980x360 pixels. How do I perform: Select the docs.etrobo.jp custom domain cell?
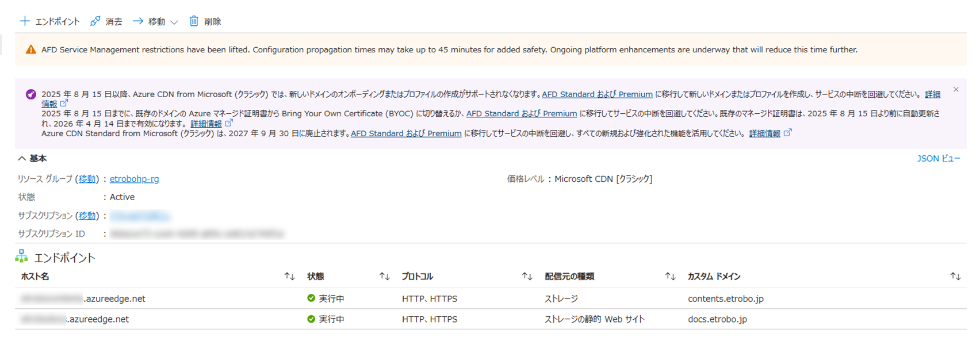point(717,319)
